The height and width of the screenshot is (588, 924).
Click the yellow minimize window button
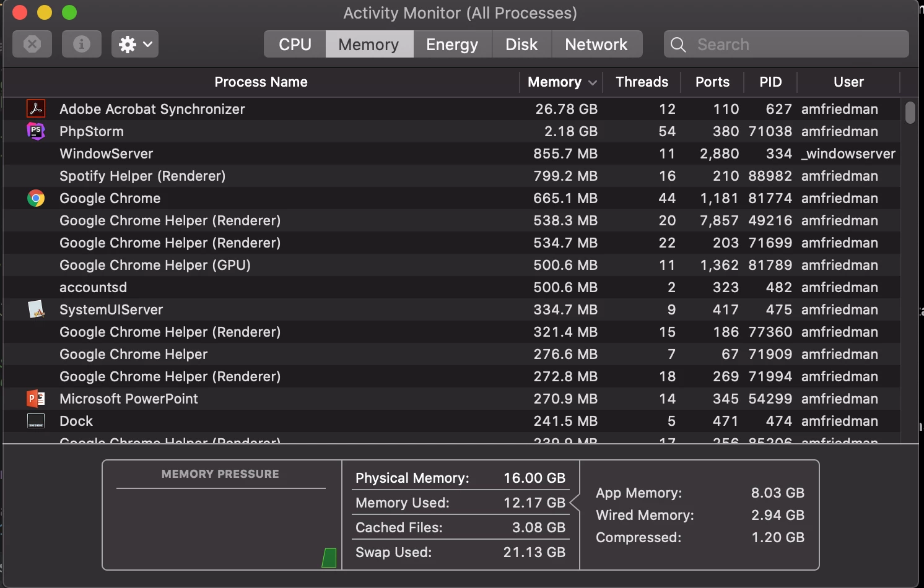point(45,12)
